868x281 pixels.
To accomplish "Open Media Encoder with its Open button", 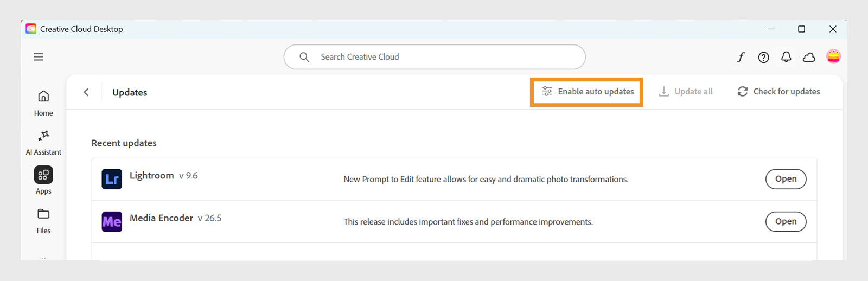I will click(x=786, y=221).
